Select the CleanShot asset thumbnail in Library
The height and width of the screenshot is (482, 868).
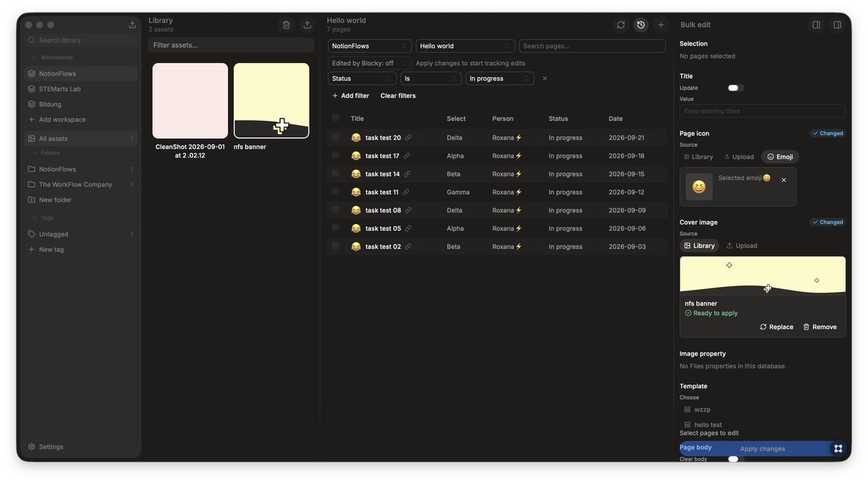coord(190,100)
